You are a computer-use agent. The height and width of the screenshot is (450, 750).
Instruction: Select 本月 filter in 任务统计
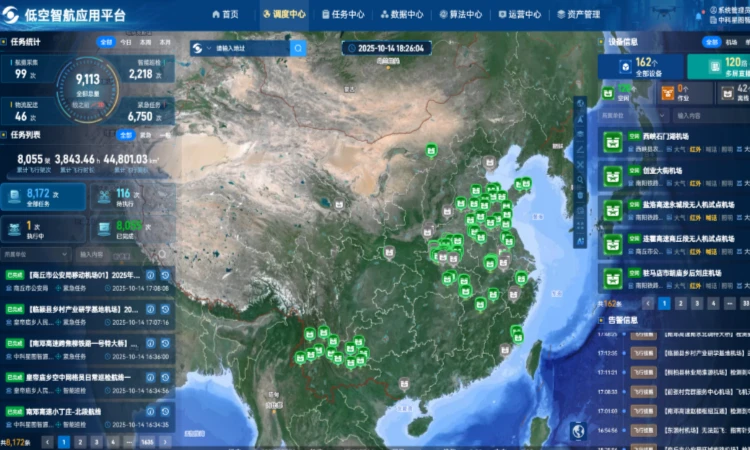click(x=165, y=42)
